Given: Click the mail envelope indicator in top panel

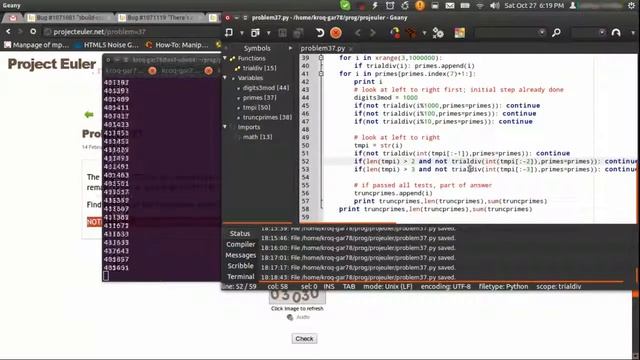Looking at the screenshot, I should (x=450, y=6).
